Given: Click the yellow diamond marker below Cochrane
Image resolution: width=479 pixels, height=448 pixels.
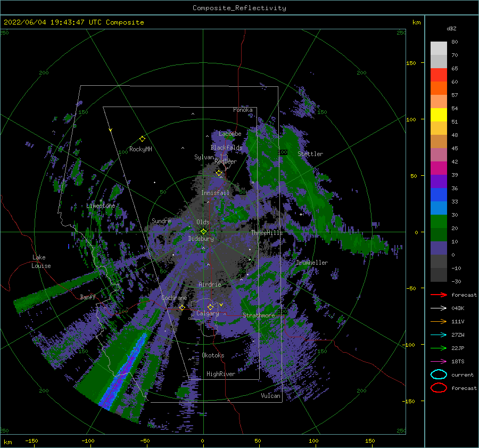Looking at the screenshot, I should tap(182, 307).
